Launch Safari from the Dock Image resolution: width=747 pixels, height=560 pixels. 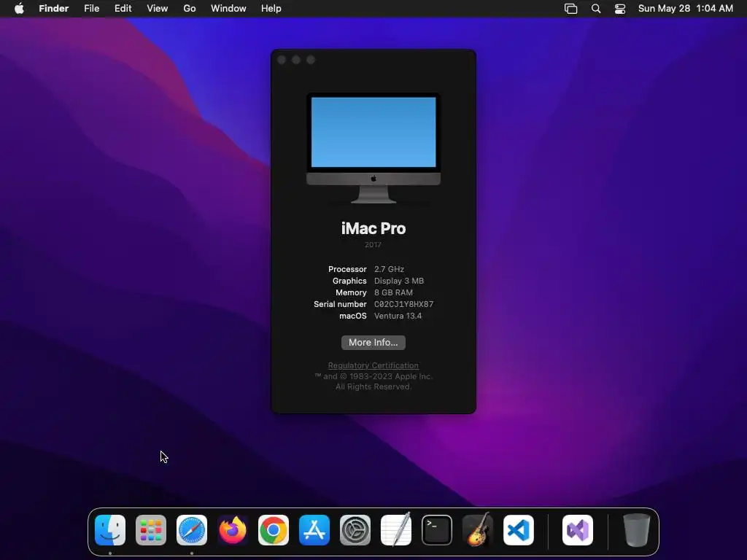192,530
